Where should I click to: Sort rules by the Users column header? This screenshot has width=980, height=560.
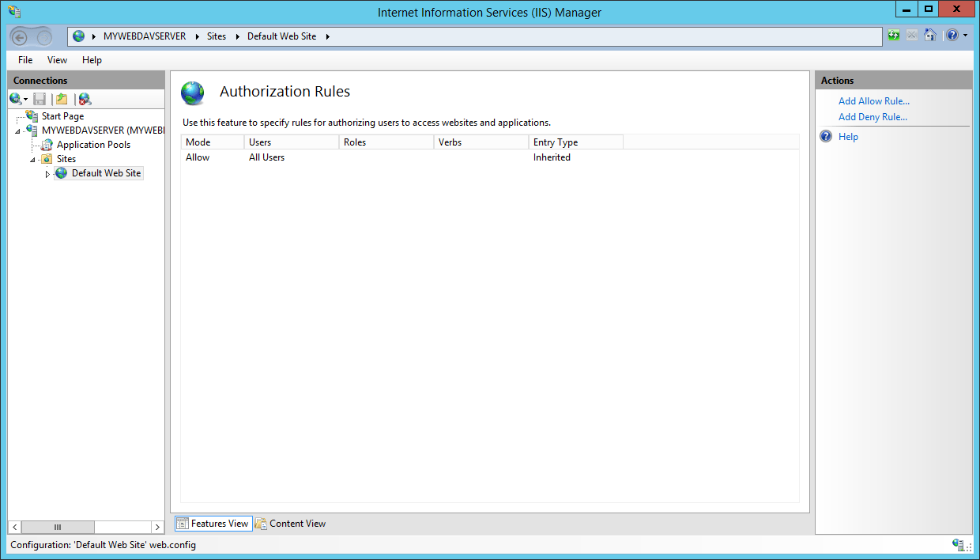pos(292,142)
